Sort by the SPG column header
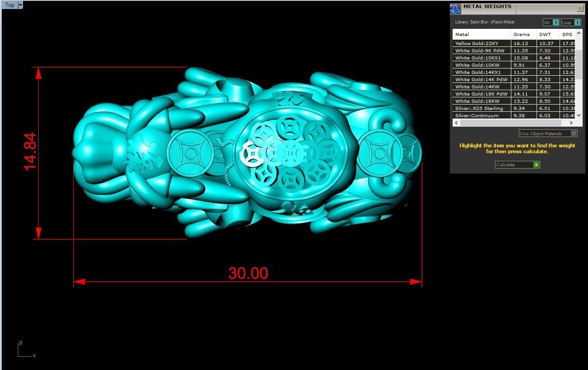 (x=568, y=34)
